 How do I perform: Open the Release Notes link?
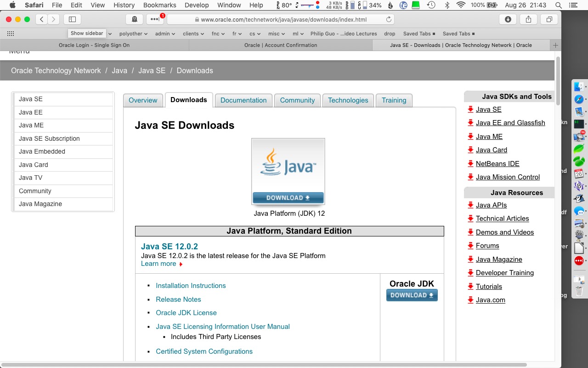point(178,299)
